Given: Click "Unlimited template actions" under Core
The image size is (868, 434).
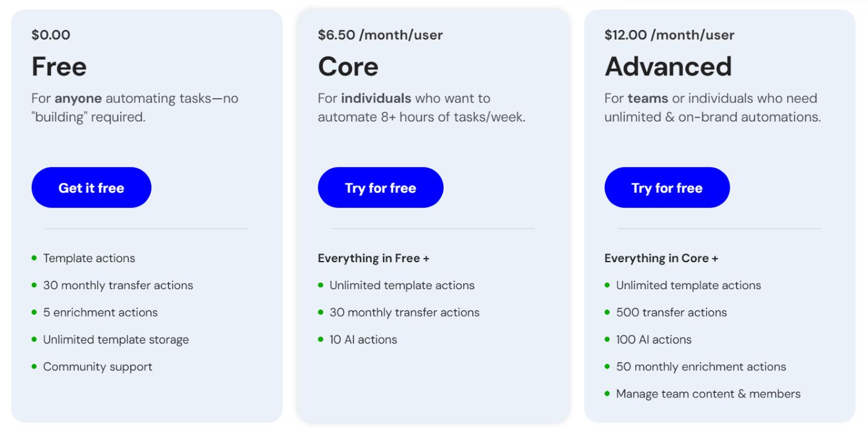Looking at the screenshot, I should (402, 285).
